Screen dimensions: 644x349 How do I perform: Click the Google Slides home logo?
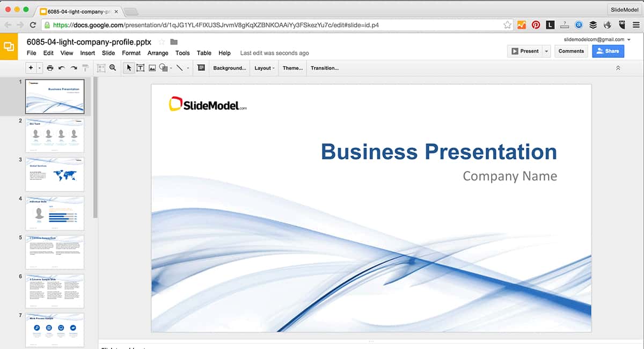pos(9,46)
